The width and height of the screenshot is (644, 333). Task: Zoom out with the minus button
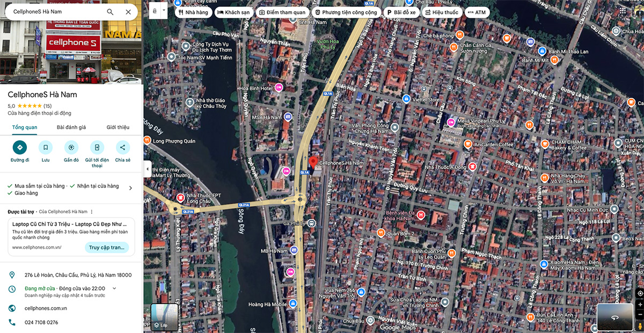pyautogui.click(x=639, y=314)
